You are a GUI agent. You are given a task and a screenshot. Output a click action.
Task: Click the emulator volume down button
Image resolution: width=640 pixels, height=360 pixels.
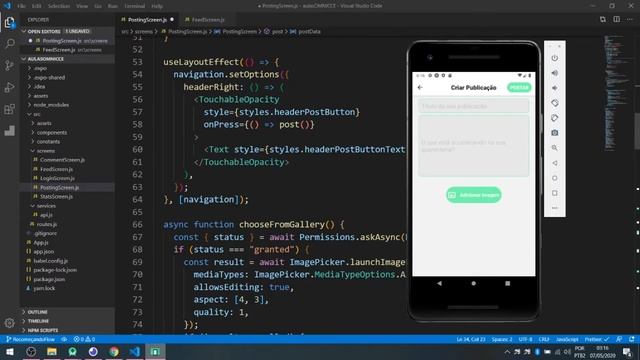click(x=554, y=88)
